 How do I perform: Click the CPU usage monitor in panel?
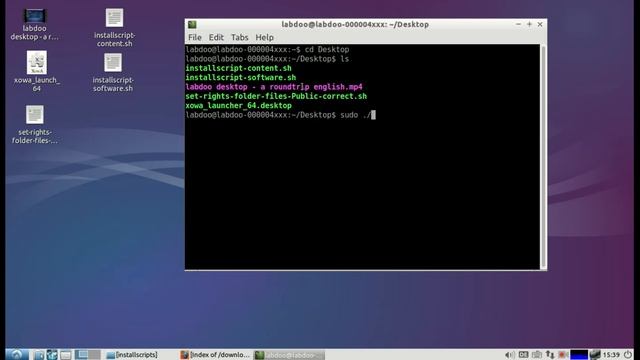(579, 355)
